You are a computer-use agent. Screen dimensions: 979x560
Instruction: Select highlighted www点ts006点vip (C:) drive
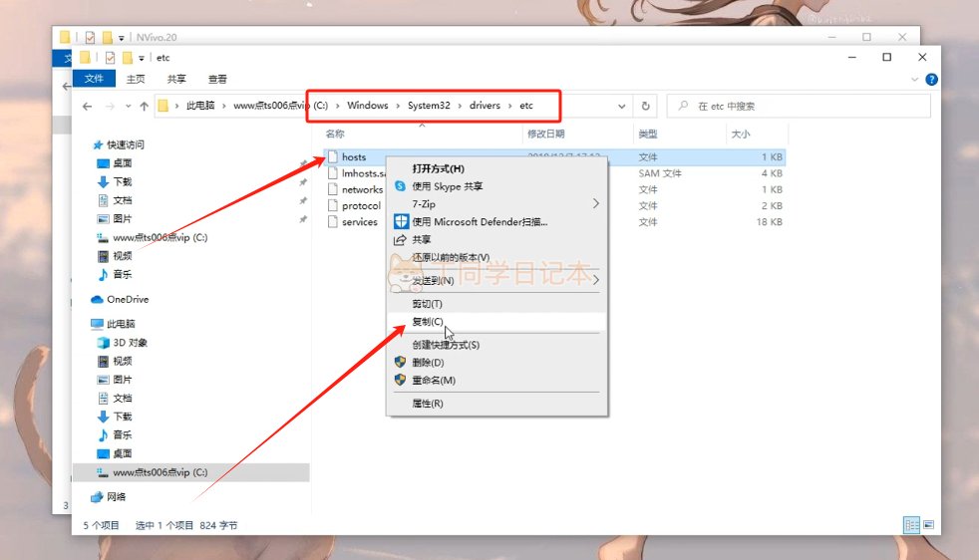coord(191,472)
